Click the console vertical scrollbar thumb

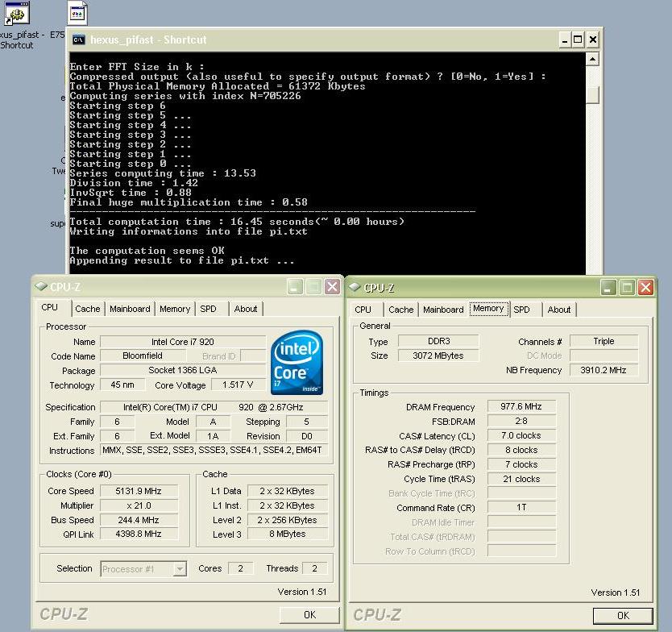point(592,95)
